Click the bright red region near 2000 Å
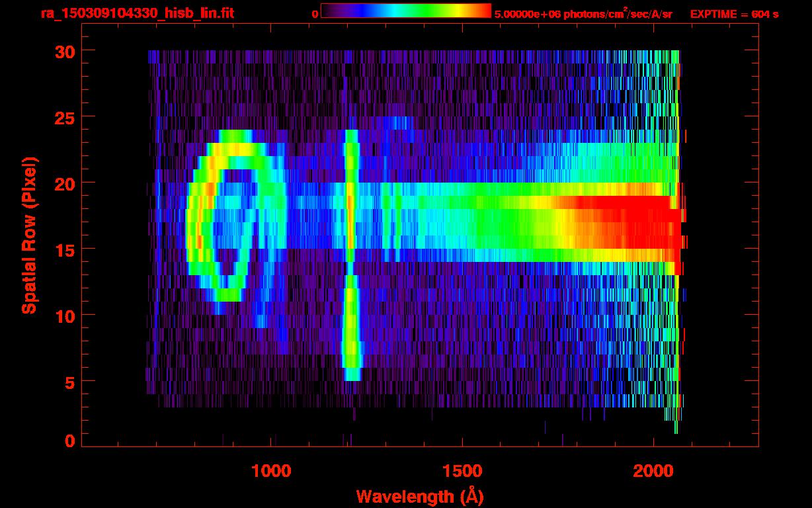Screen dimensions: 812x508 tap(628, 222)
